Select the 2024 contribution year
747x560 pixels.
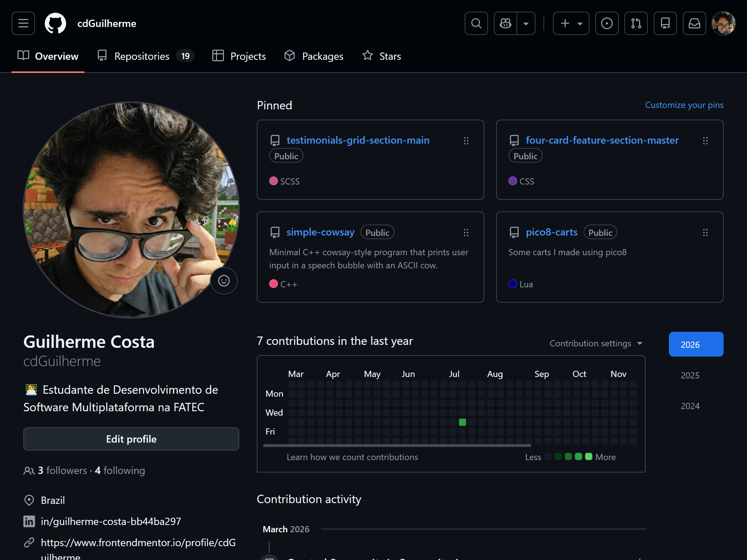click(690, 406)
